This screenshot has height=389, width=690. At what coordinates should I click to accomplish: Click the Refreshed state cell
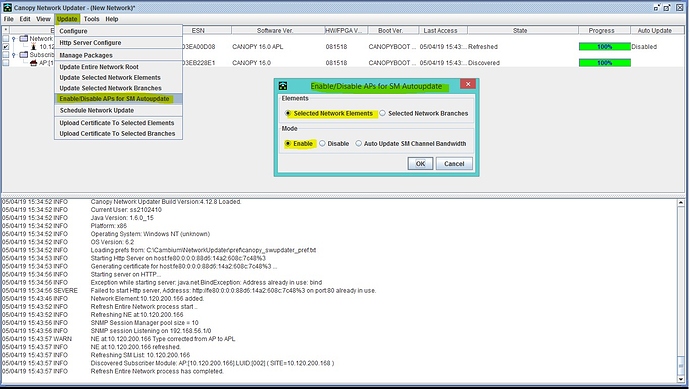coord(483,47)
